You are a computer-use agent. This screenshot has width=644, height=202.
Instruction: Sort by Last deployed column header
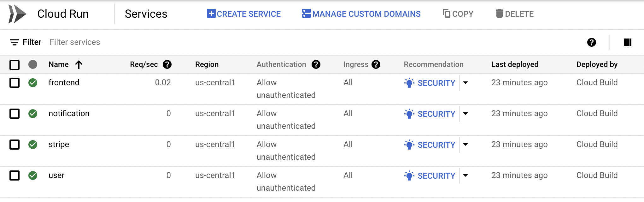point(515,64)
